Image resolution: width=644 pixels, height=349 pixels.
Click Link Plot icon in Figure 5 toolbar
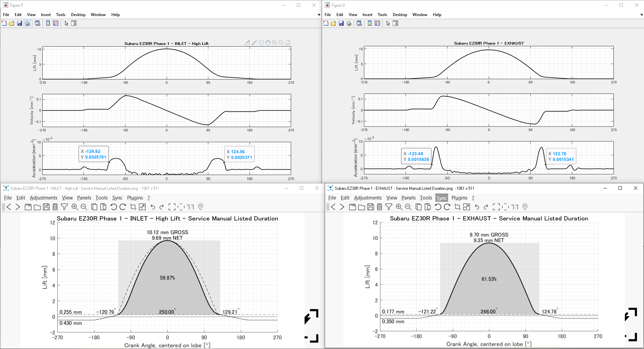click(x=38, y=23)
